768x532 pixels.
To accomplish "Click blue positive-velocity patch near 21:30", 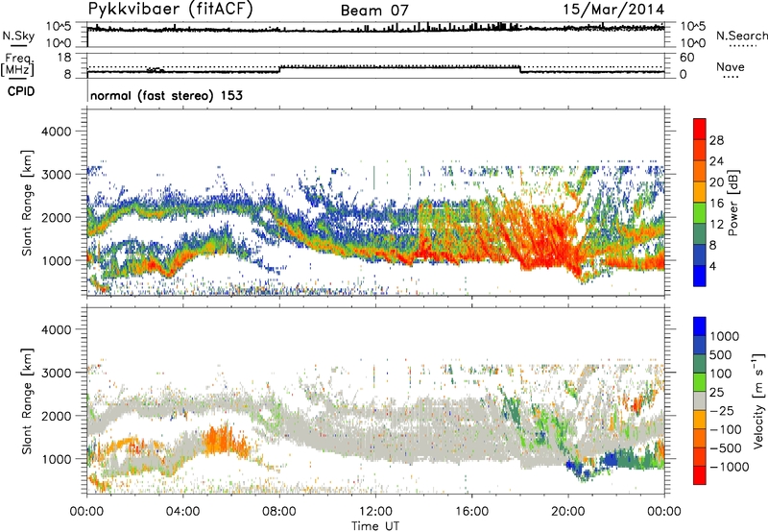I will [611, 459].
